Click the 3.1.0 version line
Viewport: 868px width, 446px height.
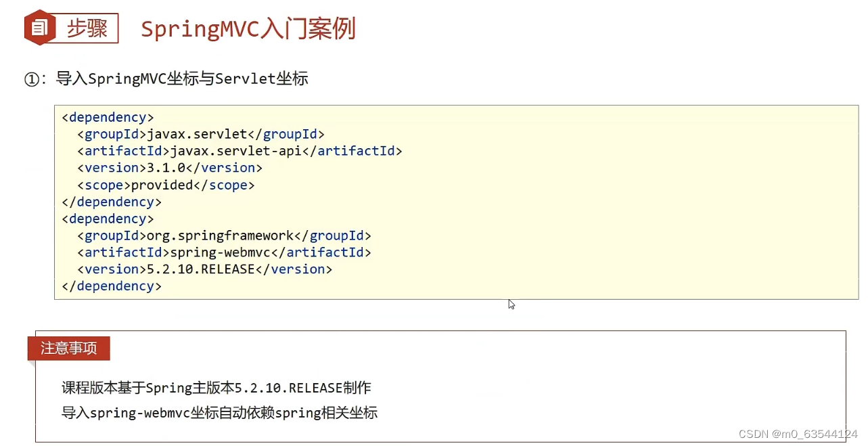pos(170,168)
